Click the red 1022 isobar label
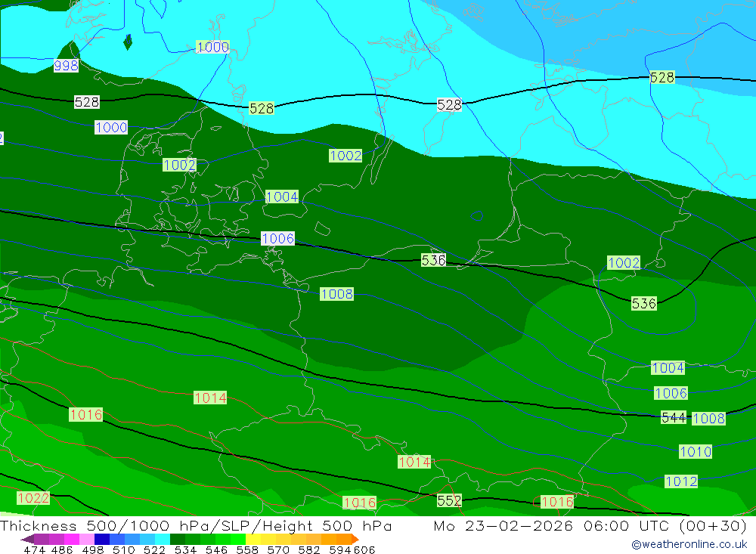The image size is (756, 554). (x=33, y=497)
